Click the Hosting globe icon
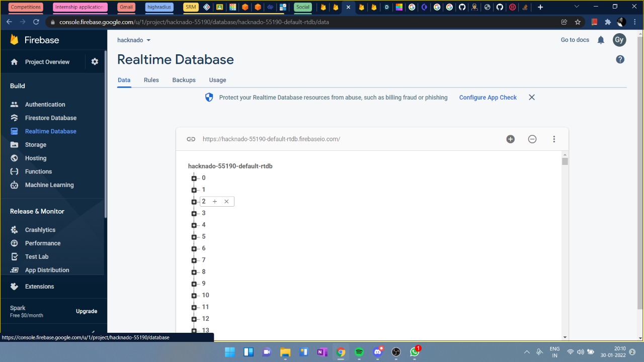Viewport: 644px width, 362px height. (x=14, y=158)
